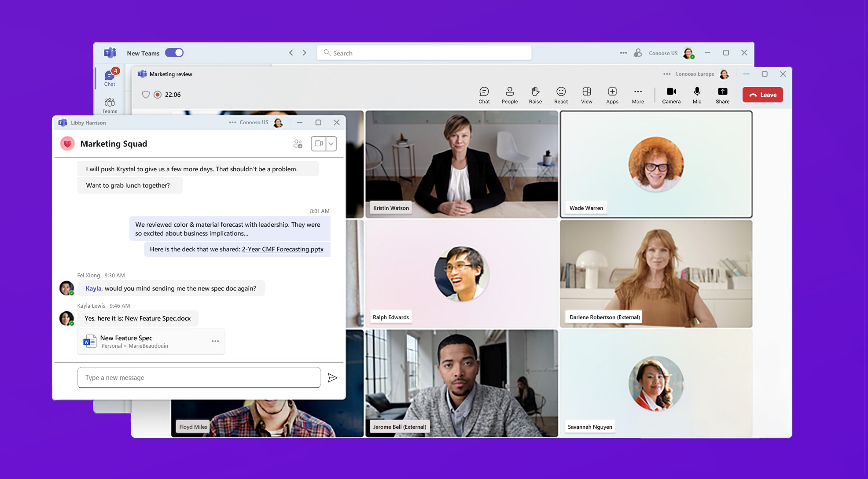Viewport: 868px width, 479px height.
Task: Go forward with the right arrow
Action: (304, 53)
